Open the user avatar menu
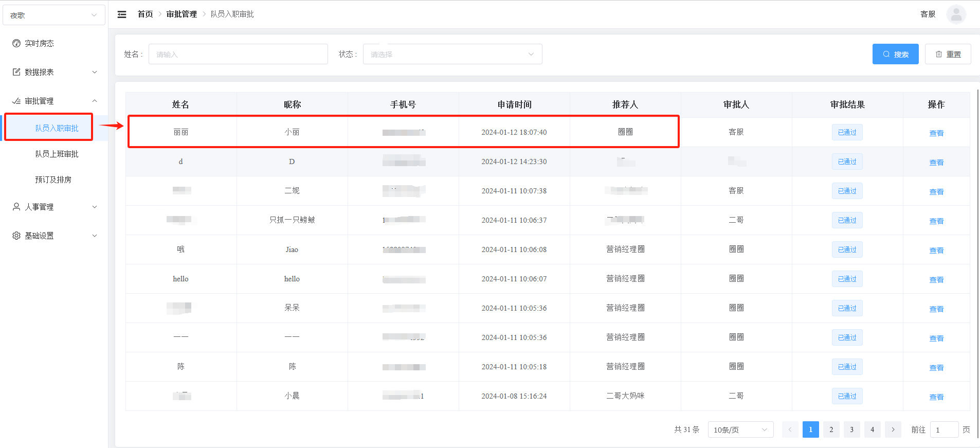Screen dimensions: 980x448 pos(956,14)
